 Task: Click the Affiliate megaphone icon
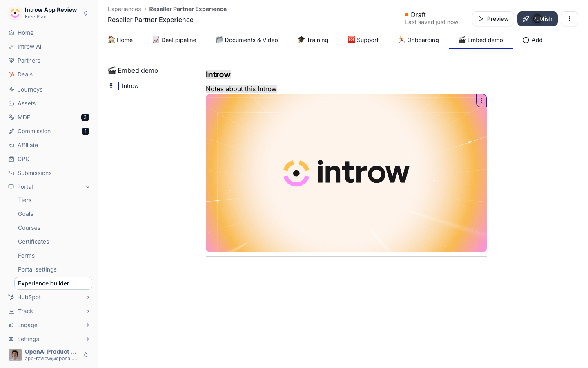[x=11, y=145]
